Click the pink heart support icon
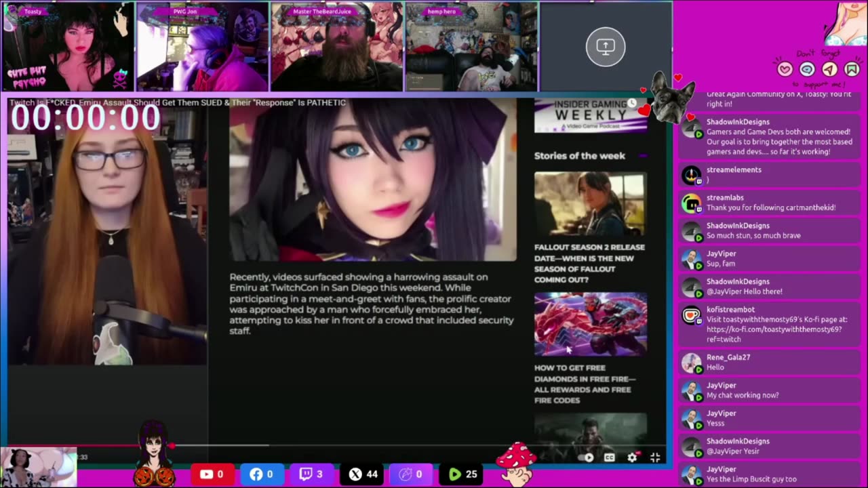The image size is (868, 488). coord(785,69)
